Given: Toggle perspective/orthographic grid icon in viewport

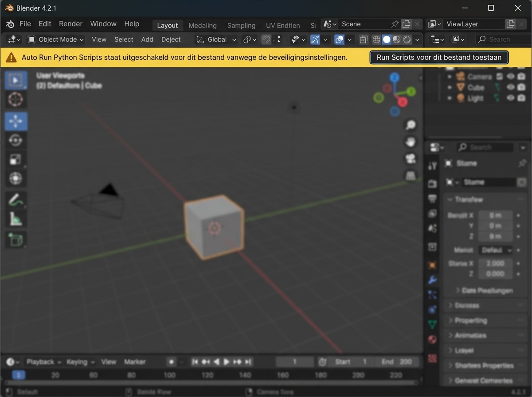Looking at the screenshot, I should click(411, 175).
